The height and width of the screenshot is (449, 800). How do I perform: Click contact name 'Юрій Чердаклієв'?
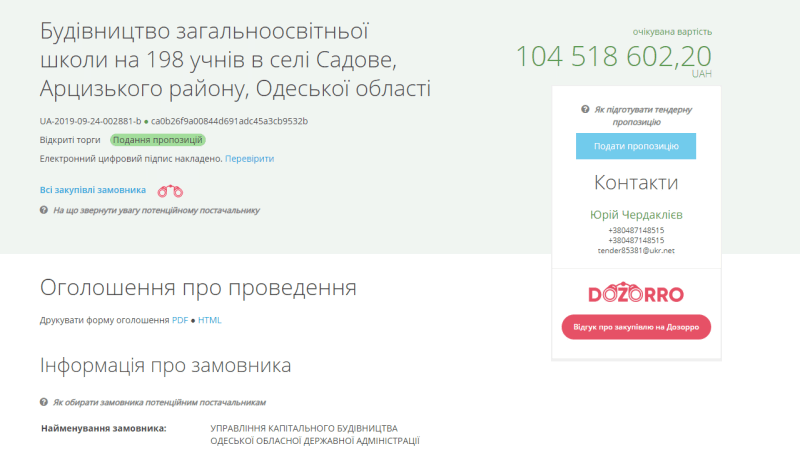coord(636,215)
